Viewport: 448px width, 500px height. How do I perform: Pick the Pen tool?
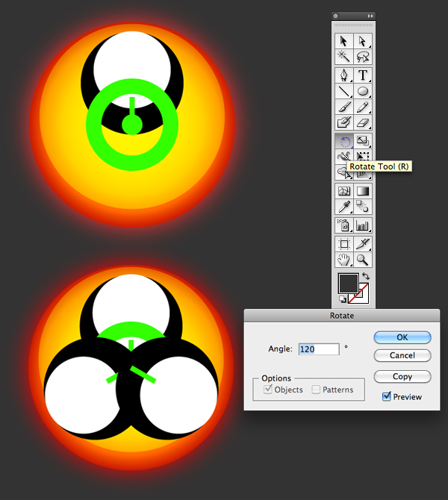[x=344, y=75]
